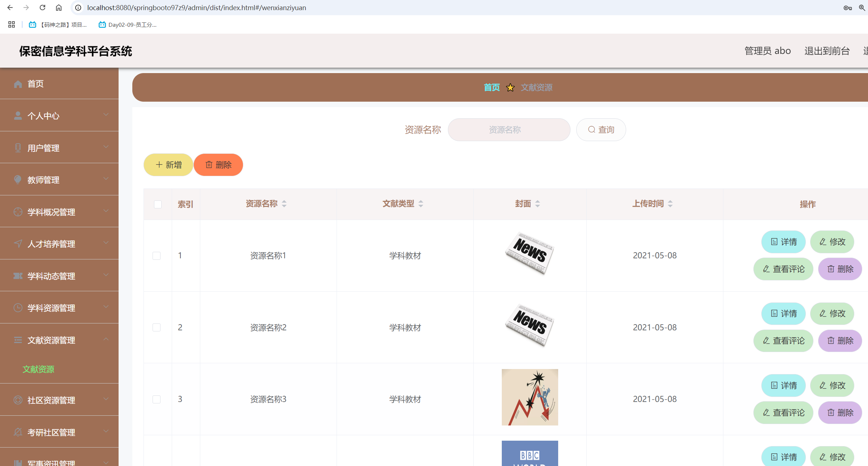Click the 资源名称 search input field
The width and height of the screenshot is (868, 466).
509,130
